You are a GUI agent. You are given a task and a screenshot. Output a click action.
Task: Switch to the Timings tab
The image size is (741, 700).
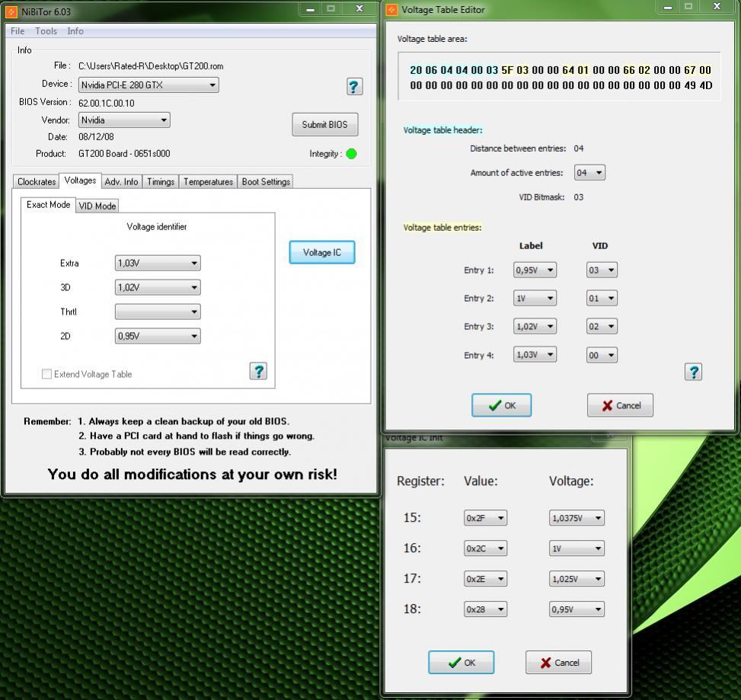161,181
